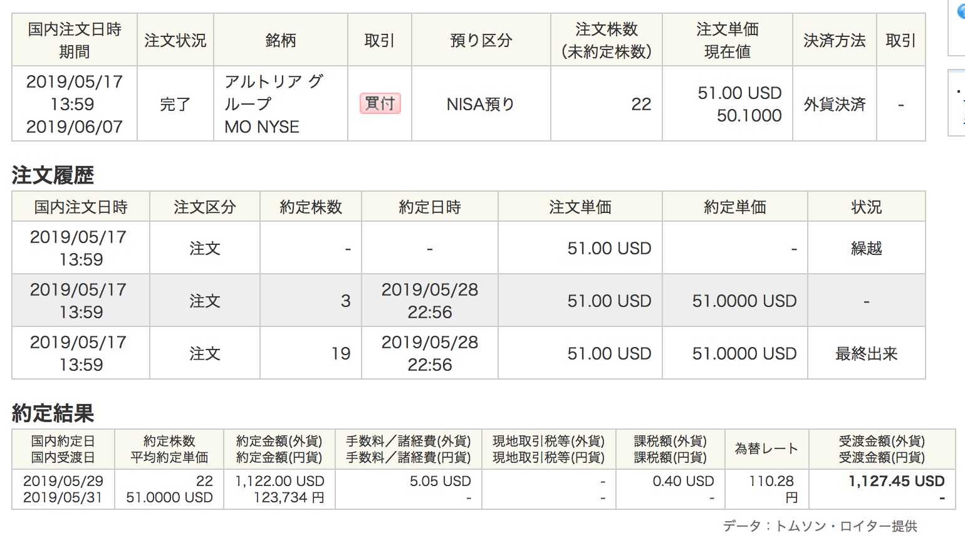Click the 外貨決済 settlement method cell
This screenshot has width=965, height=560.
click(x=835, y=104)
